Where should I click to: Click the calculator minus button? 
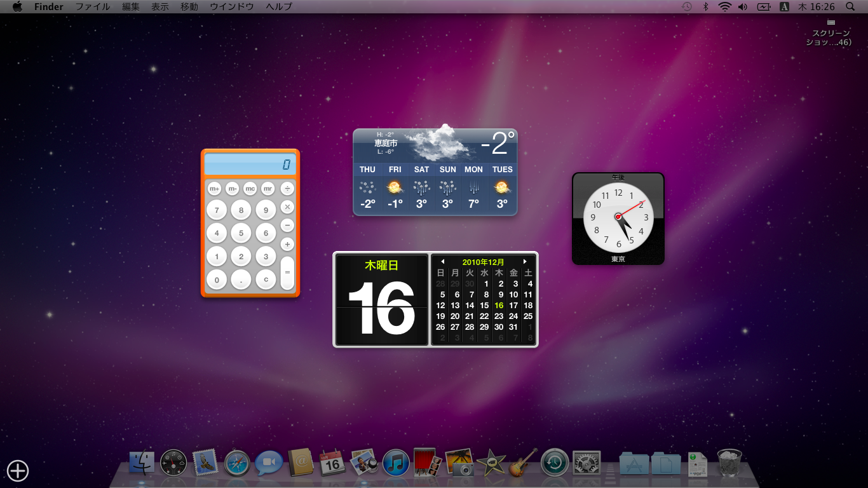287,226
